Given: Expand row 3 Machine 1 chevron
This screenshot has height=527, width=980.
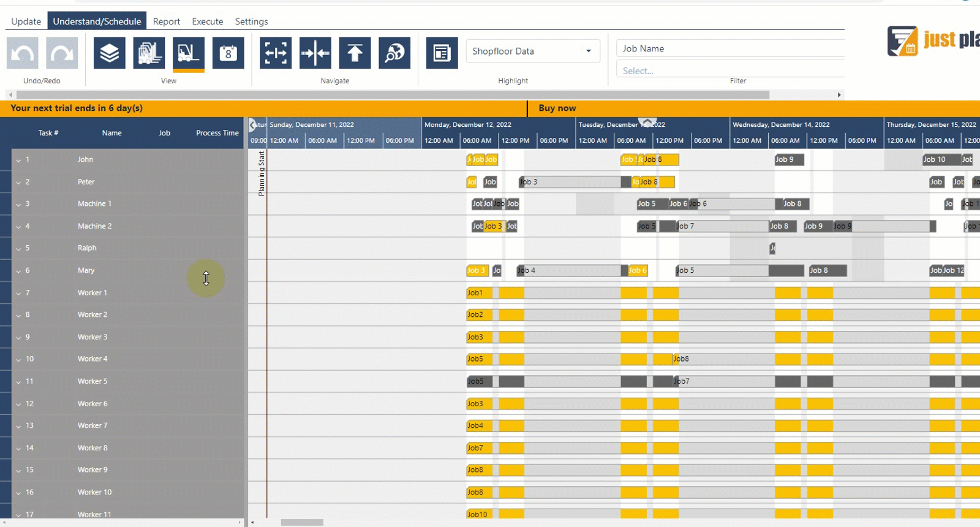Looking at the screenshot, I should click(18, 204).
